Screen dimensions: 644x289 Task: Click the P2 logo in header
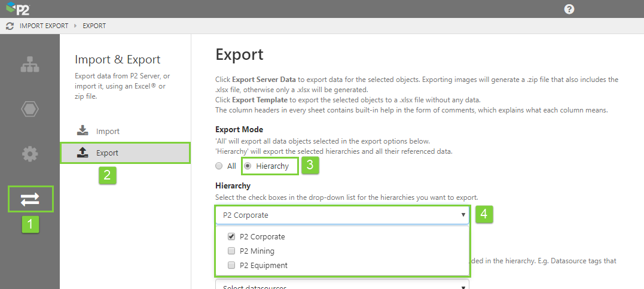pyautogui.click(x=17, y=9)
